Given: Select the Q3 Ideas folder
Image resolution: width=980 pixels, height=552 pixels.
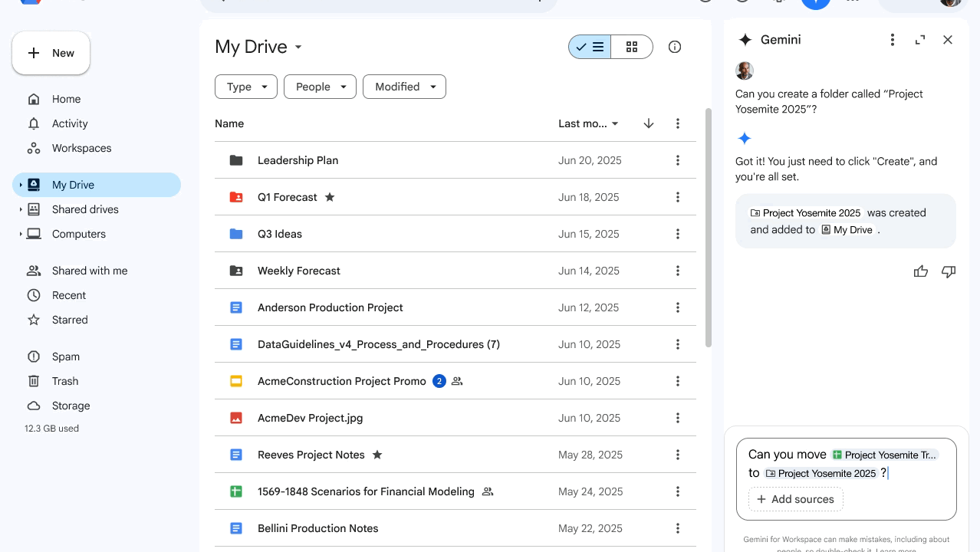Looking at the screenshot, I should coord(455,234).
